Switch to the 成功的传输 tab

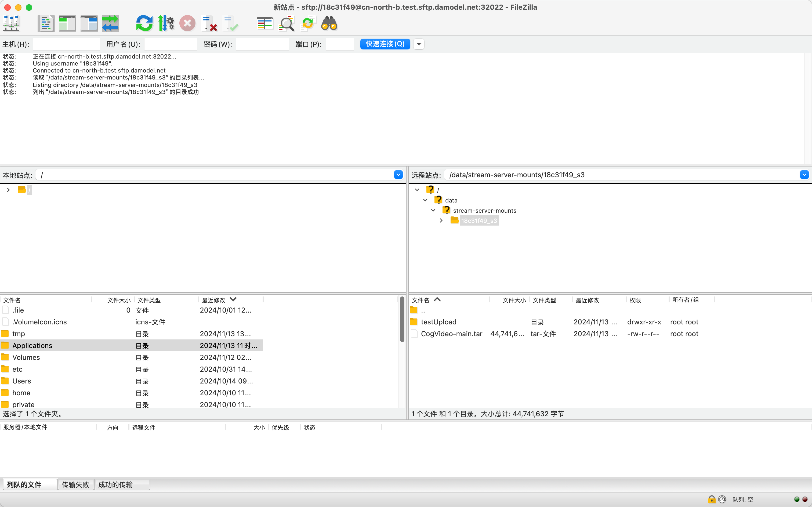point(122,484)
